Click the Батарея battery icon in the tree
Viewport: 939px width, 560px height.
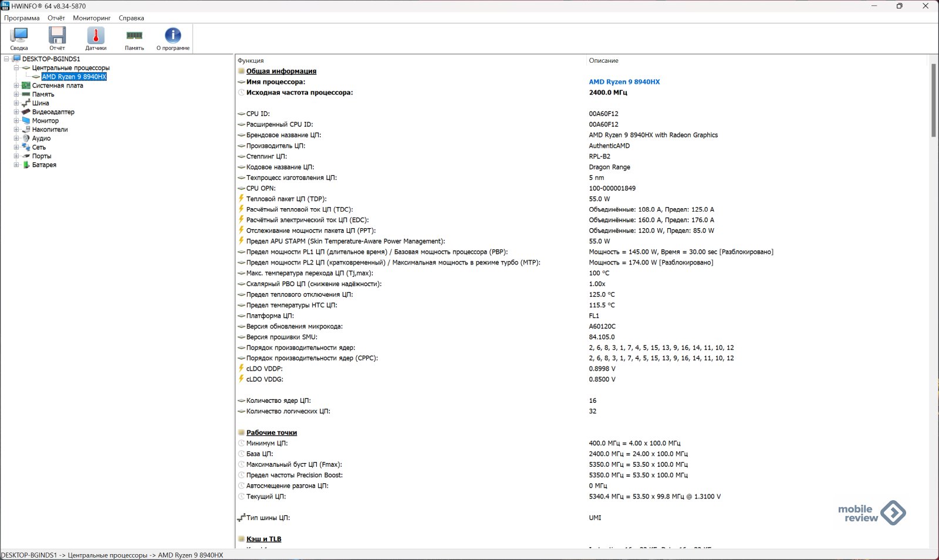coord(26,165)
